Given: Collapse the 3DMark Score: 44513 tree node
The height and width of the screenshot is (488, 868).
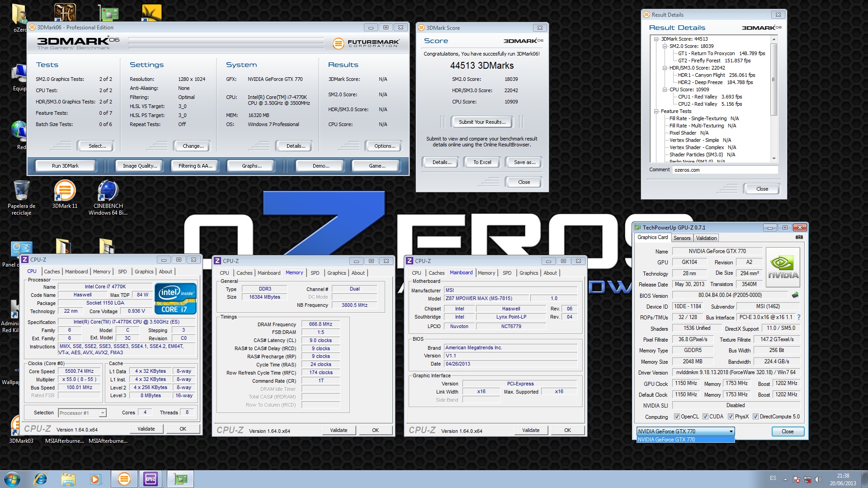Looking at the screenshot, I should pos(656,39).
